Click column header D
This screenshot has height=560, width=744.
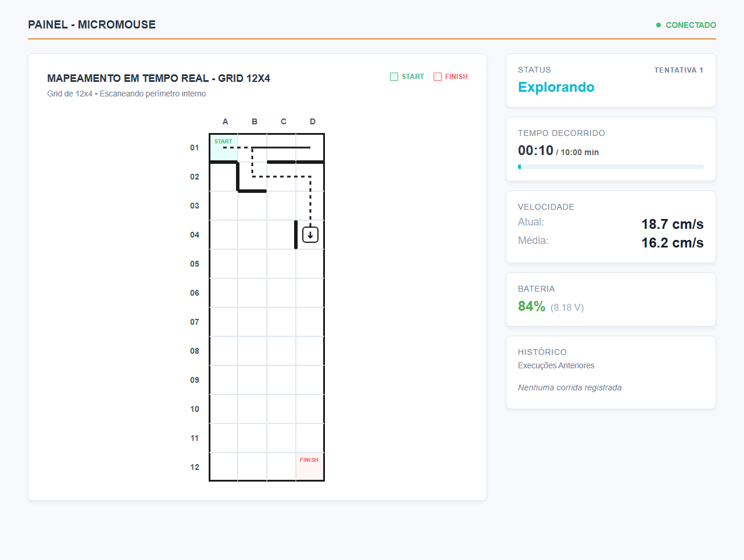pos(313,121)
